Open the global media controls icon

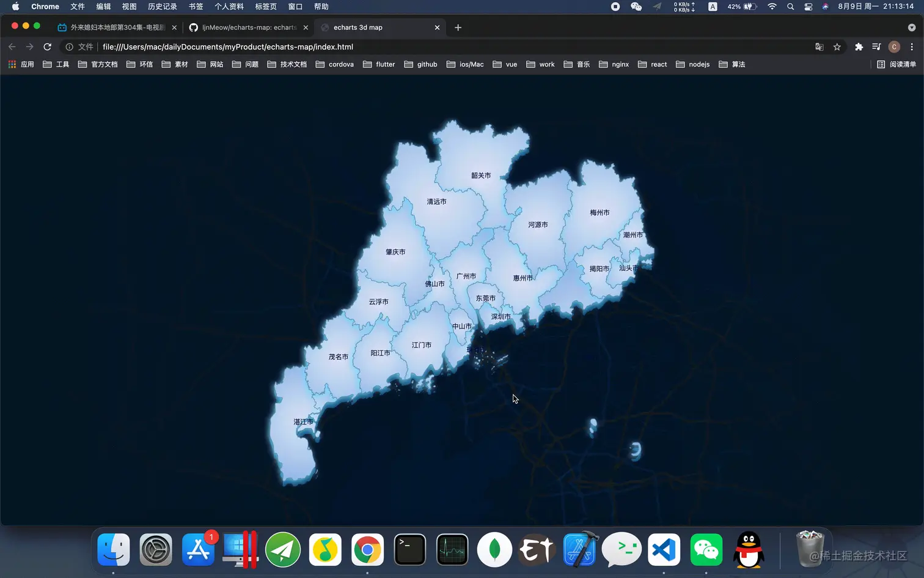point(876,46)
